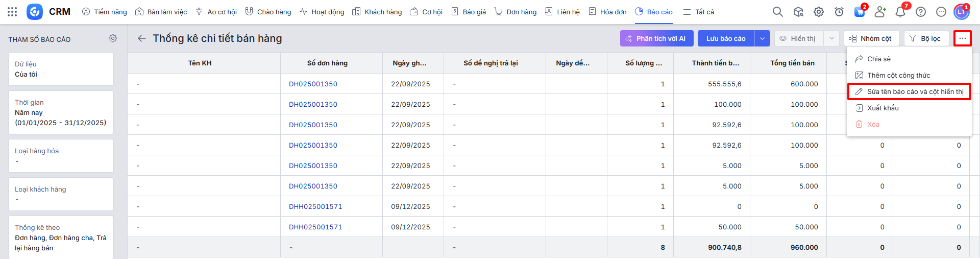Screen dimensions: 980x259
Task: Click Phân tích với AI button
Action: 656,38
